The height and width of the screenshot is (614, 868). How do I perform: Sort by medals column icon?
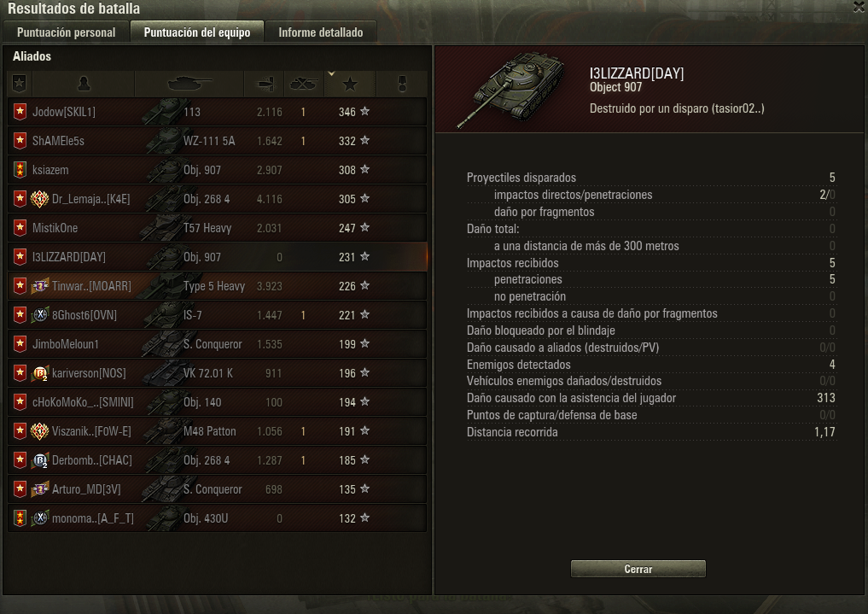click(403, 84)
